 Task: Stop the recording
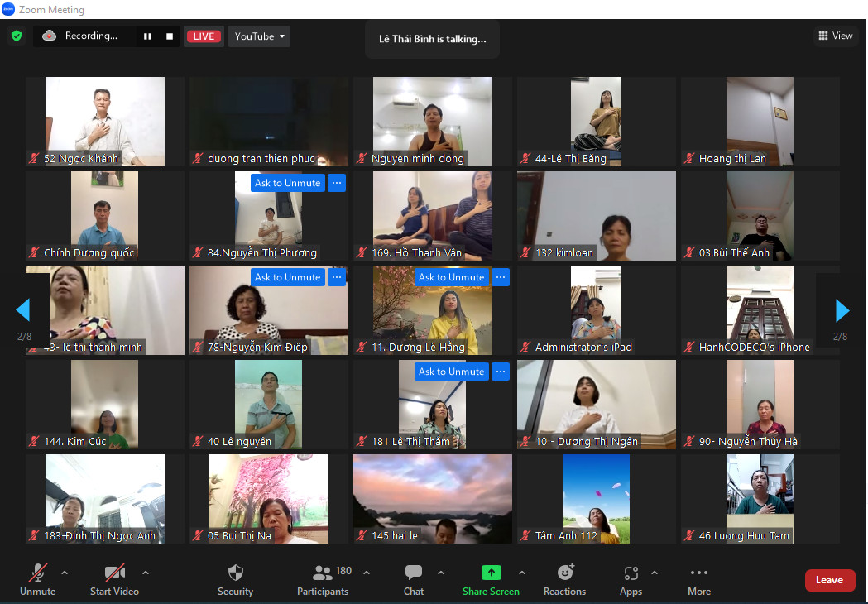click(x=170, y=36)
